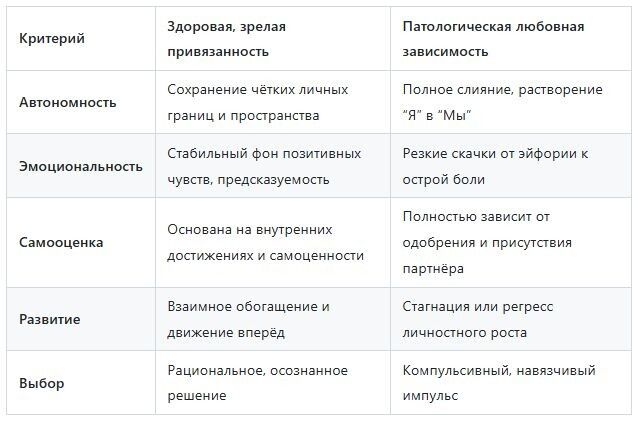The height and width of the screenshot is (421, 637).
Task: Click the "Автономность" row label
Action: 68,102
